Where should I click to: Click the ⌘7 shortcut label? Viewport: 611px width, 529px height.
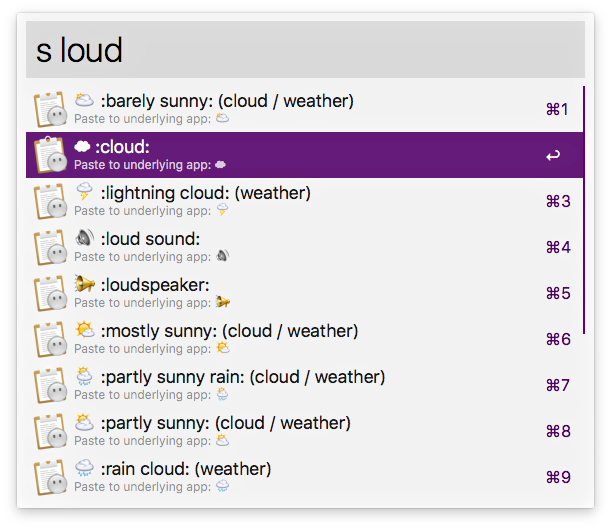click(x=558, y=385)
